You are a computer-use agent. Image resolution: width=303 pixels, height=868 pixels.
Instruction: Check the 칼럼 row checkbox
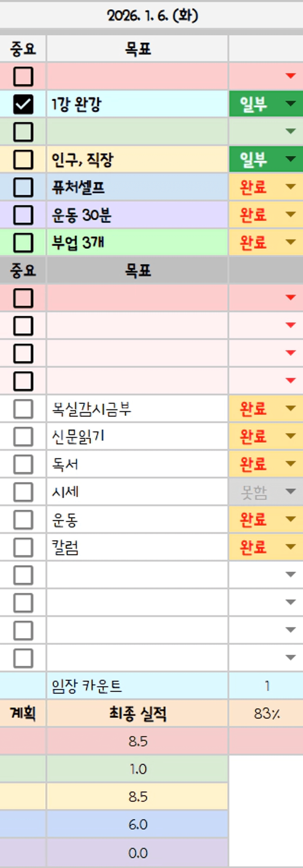(x=23, y=547)
